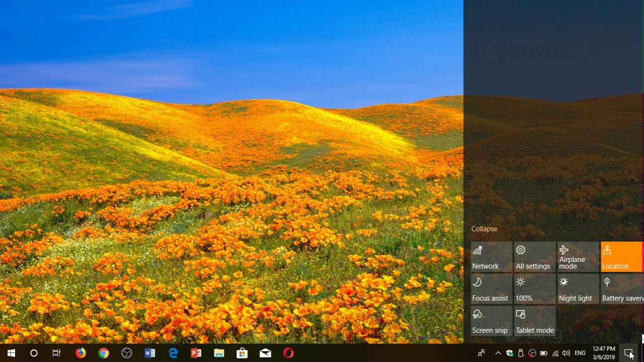Launch Firefox from the taskbar
The image size is (644, 362).
tap(80, 353)
